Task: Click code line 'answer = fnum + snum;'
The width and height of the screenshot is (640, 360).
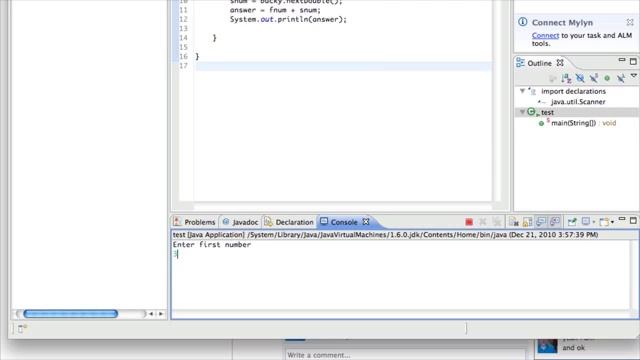Action: [275, 10]
